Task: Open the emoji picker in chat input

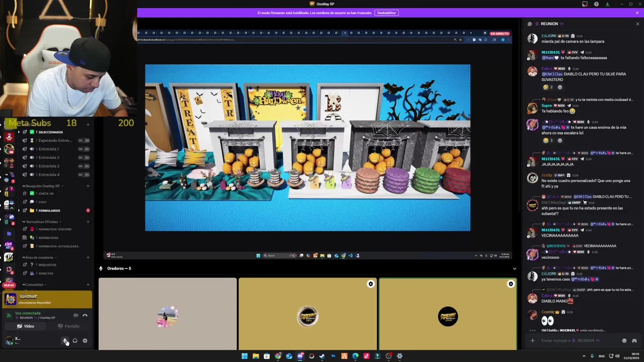Action: [624, 340]
